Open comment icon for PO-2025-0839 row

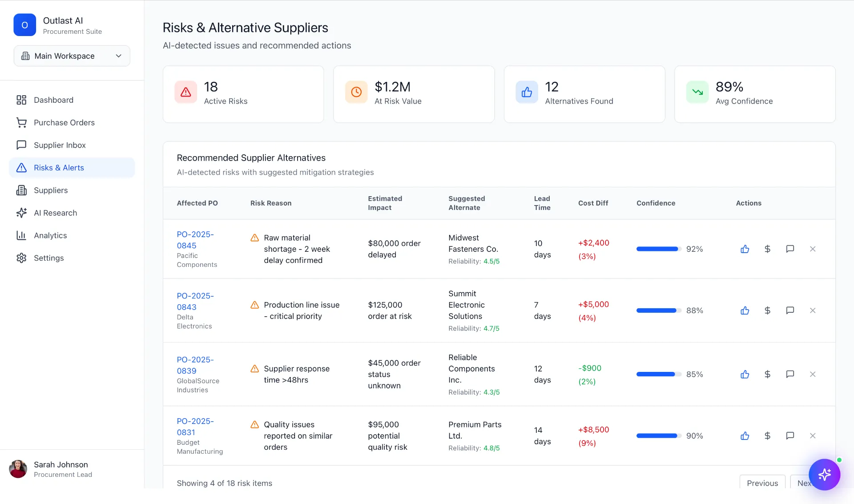(790, 374)
